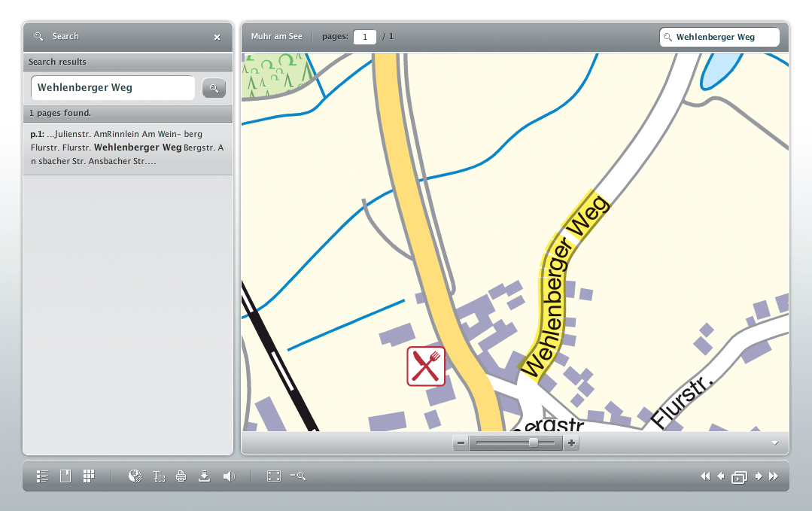Screen dimensions: 812x511
Task: Mute the sound with the speaker icon
Action: coord(230,476)
